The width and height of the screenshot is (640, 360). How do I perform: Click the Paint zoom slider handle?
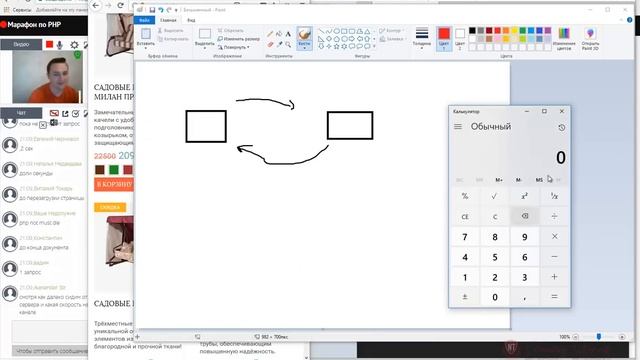[x=599, y=337]
